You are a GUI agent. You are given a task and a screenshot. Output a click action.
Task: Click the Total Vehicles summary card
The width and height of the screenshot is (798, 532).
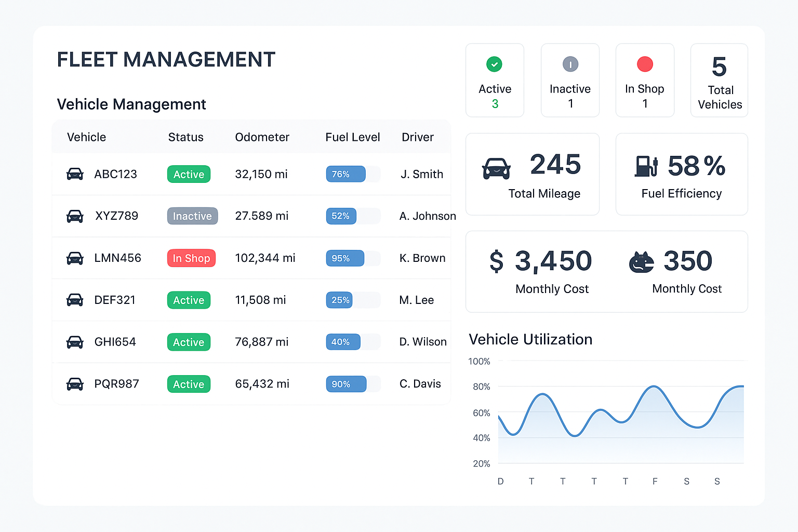point(720,81)
